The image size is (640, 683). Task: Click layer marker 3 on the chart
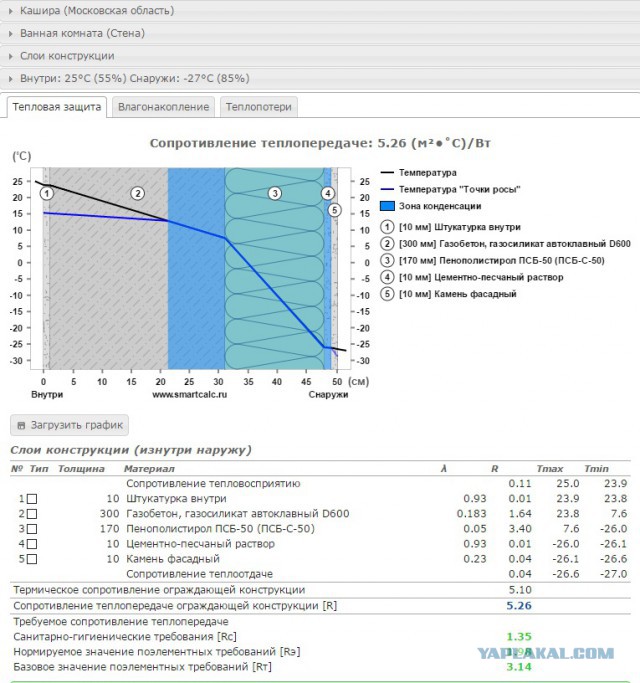coord(274,193)
